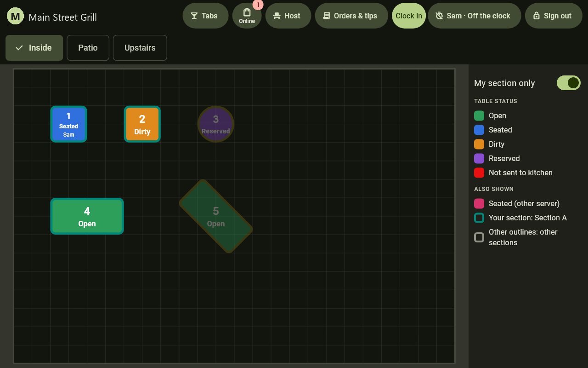Viewport: 588px width, 368px height.
Task: Select table 1 seated by Sam
Action: pos(69,124)
